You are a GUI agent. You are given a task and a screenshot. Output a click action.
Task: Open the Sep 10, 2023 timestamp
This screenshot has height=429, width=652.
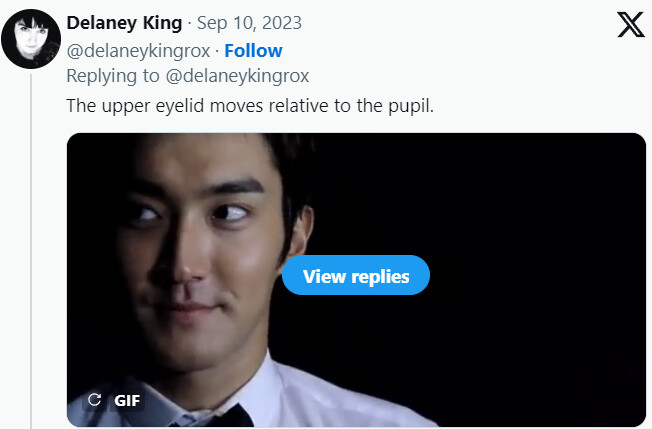250,23
